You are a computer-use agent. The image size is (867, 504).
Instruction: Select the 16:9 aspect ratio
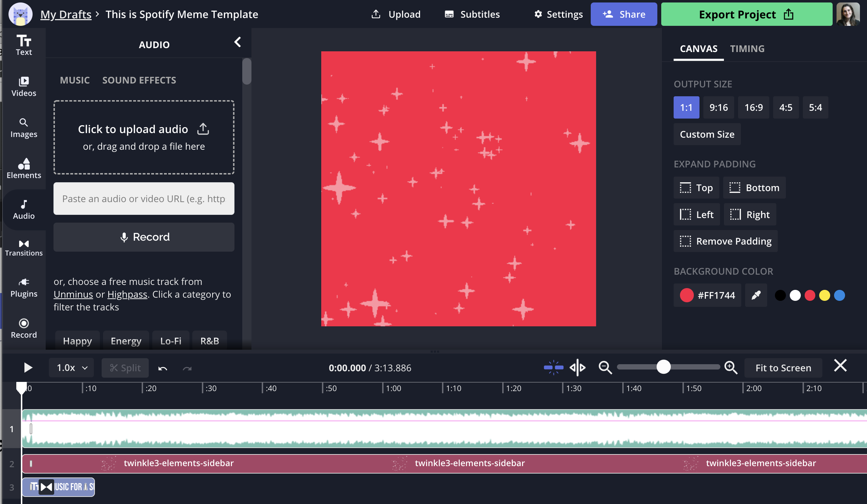point(753,107)
